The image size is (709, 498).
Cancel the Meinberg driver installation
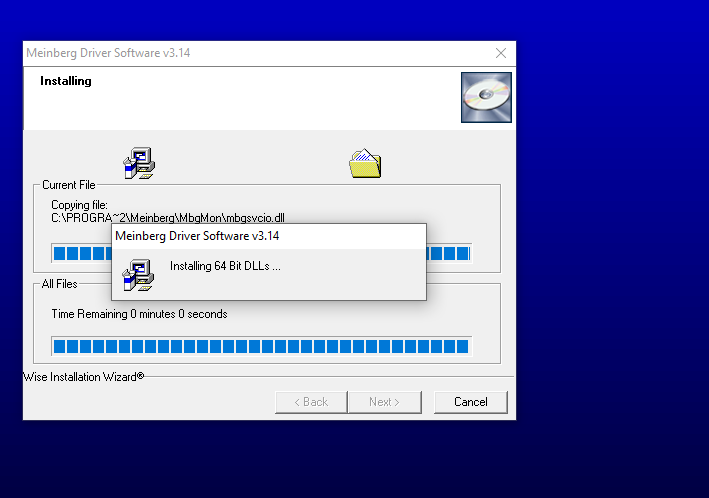tap(471, 402)
